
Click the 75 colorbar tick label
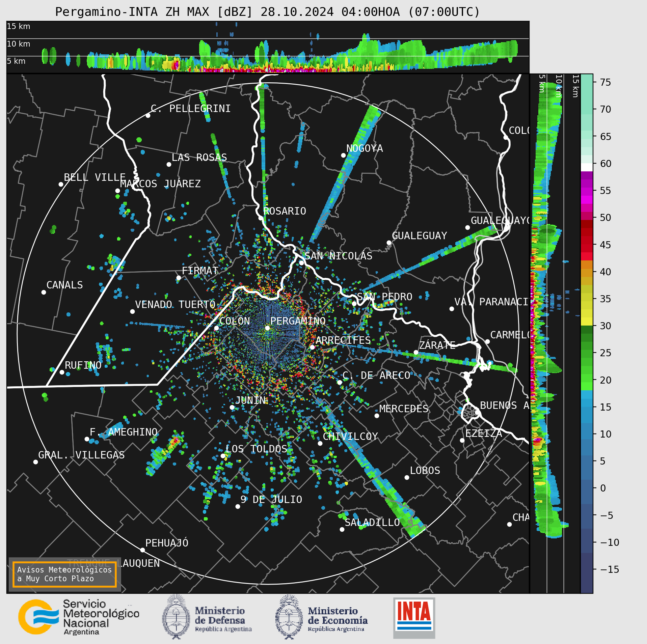pos(605,82)
